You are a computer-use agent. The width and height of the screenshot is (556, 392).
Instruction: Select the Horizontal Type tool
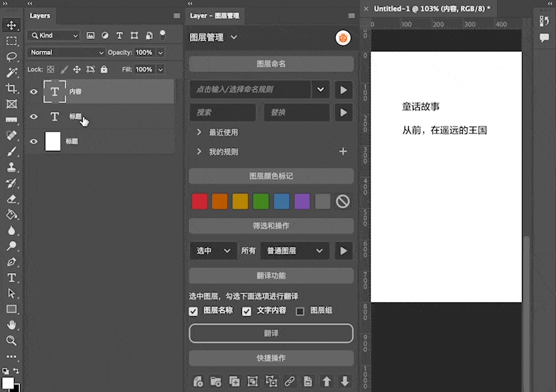click(x=11, y=277)
